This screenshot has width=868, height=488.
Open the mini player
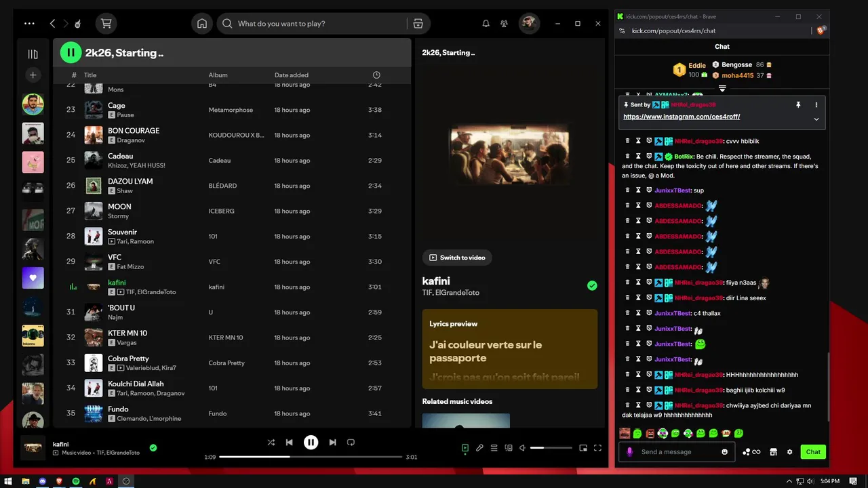tap(583, 448)
